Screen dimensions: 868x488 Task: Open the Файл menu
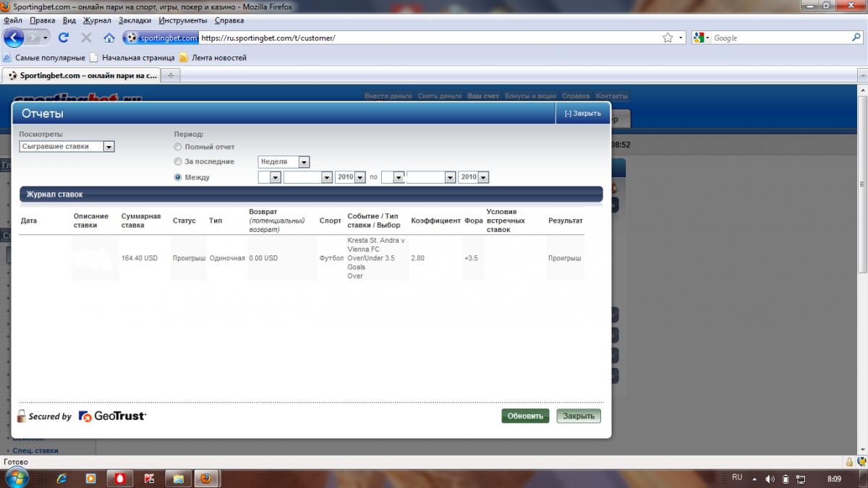(13, 20)
